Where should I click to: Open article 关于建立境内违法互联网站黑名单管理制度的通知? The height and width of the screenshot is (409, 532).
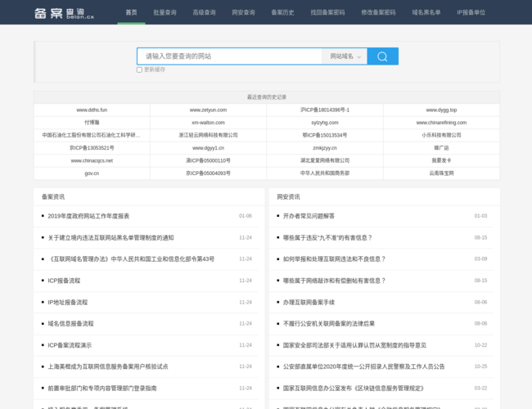pos(110,238)
